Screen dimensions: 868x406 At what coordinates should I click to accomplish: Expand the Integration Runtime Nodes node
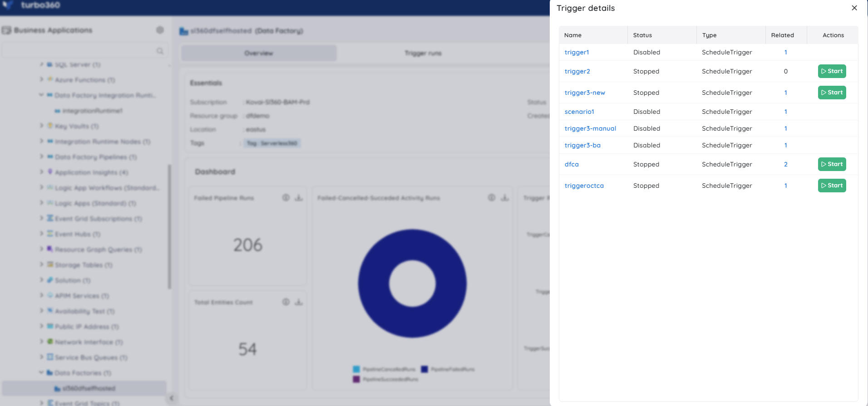pos(41,141)
